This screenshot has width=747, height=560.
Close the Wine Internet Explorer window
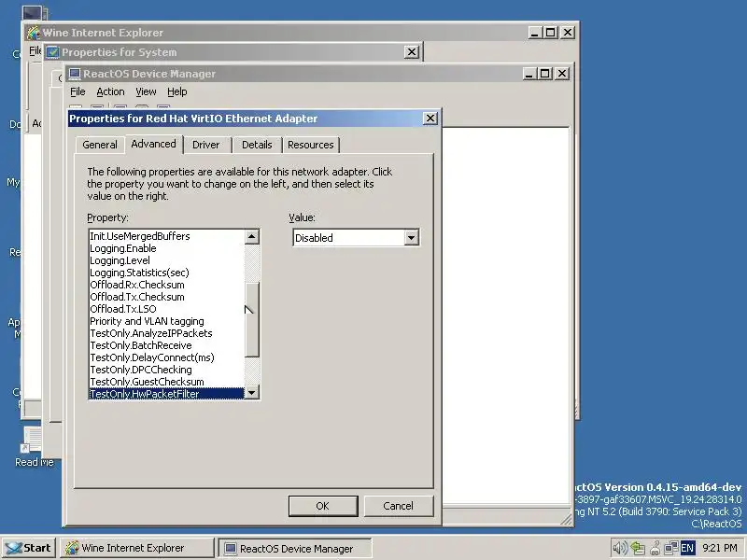pyautogui.click(x=568, y=33)
